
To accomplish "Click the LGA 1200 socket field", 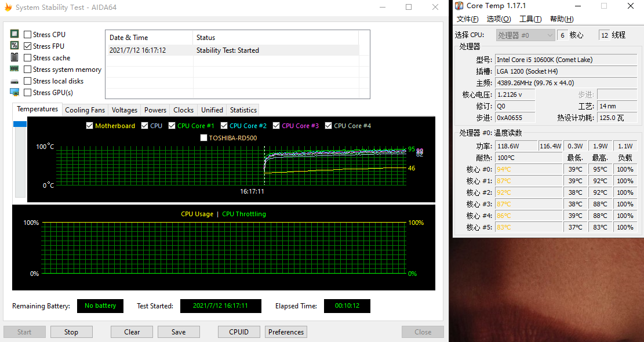I will pyautogui.click(x=566, y=71).
